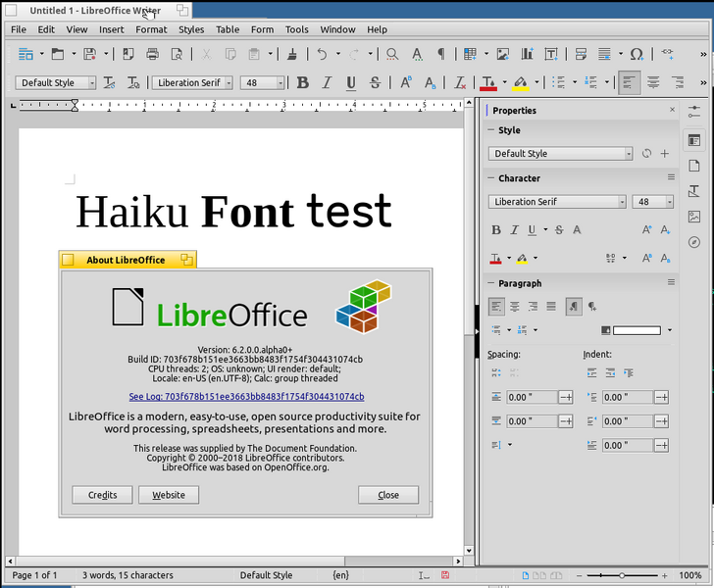This screenshot has width=714, height=588.
Task: Click the New document icon
Action: click(x=25, y=54)
